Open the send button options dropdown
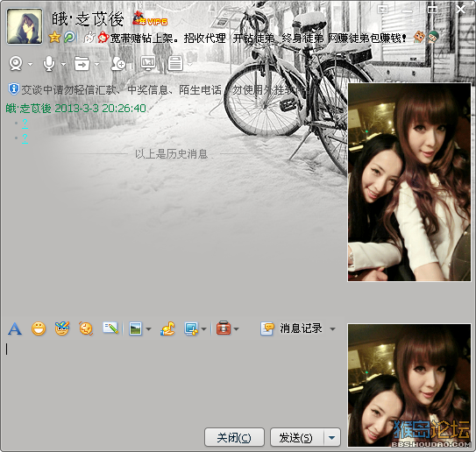This screenshot has width=476, height=452. pos(332,438)
